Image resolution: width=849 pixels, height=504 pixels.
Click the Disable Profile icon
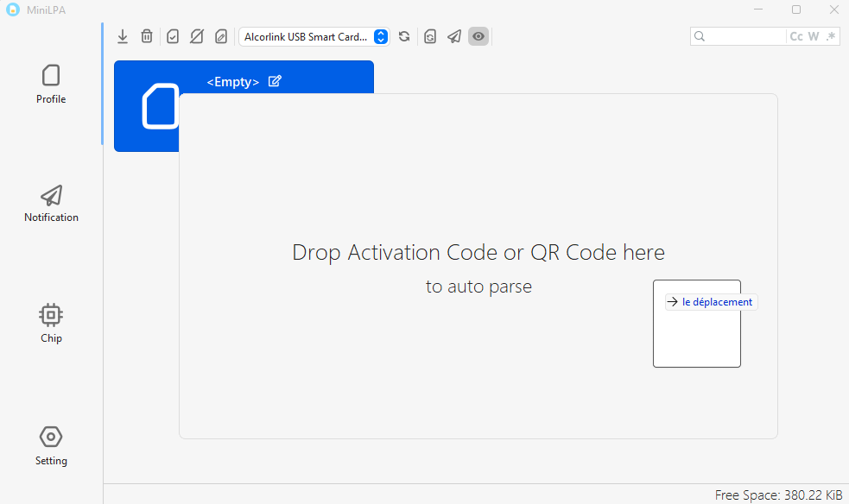click(x=197, y=36)
